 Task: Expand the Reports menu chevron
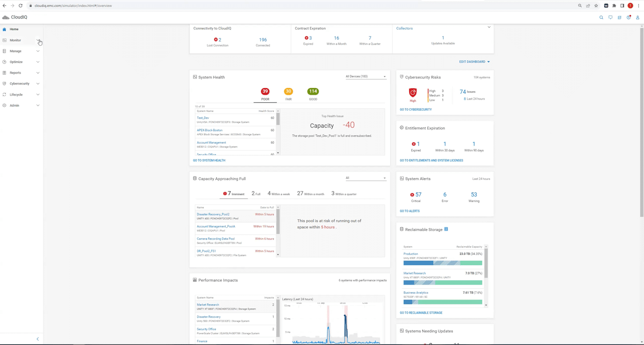click(x=38, y=73)
